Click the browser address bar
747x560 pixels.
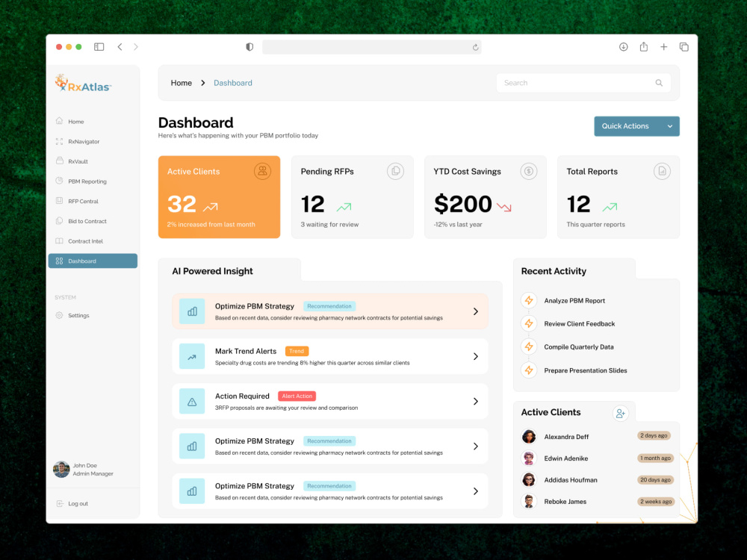(x=371, y=47)
